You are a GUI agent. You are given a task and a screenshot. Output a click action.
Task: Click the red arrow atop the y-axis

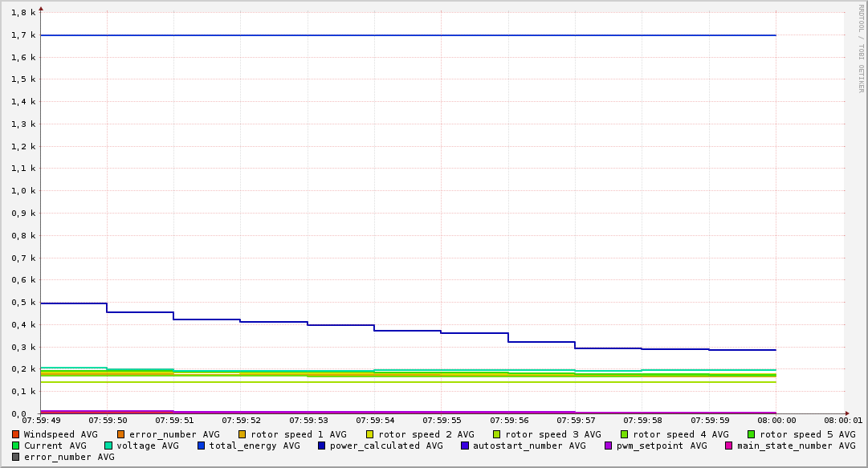click(x=41, y=9)
